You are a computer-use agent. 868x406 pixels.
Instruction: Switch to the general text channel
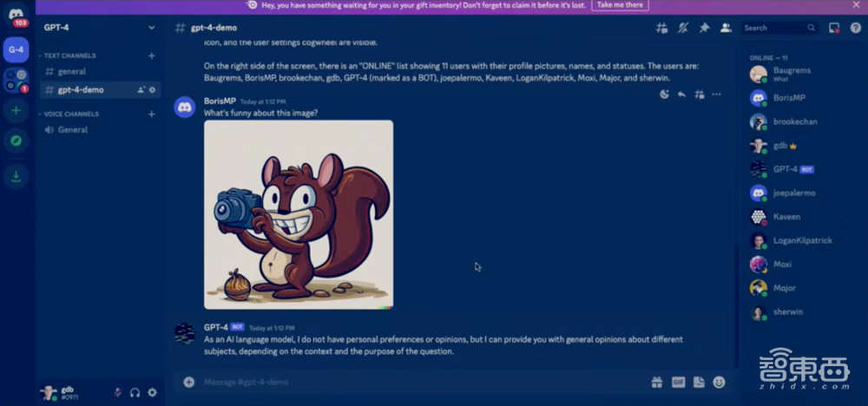pos(72,72)
